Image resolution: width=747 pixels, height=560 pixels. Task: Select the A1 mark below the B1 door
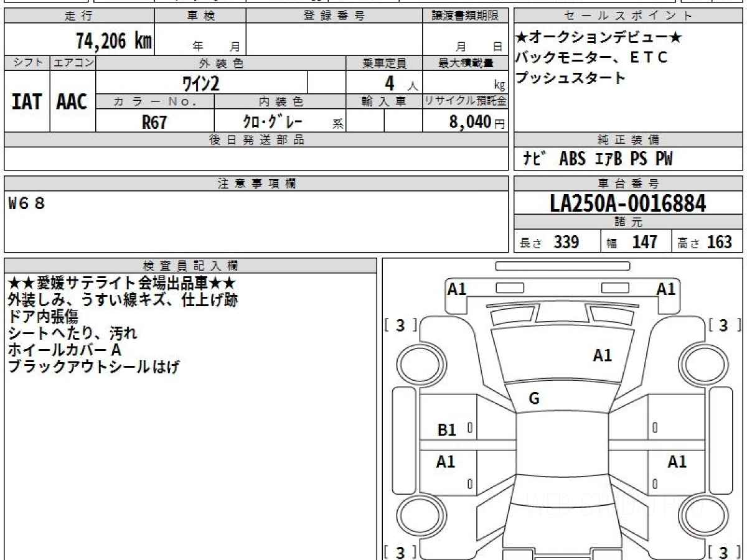446,462
